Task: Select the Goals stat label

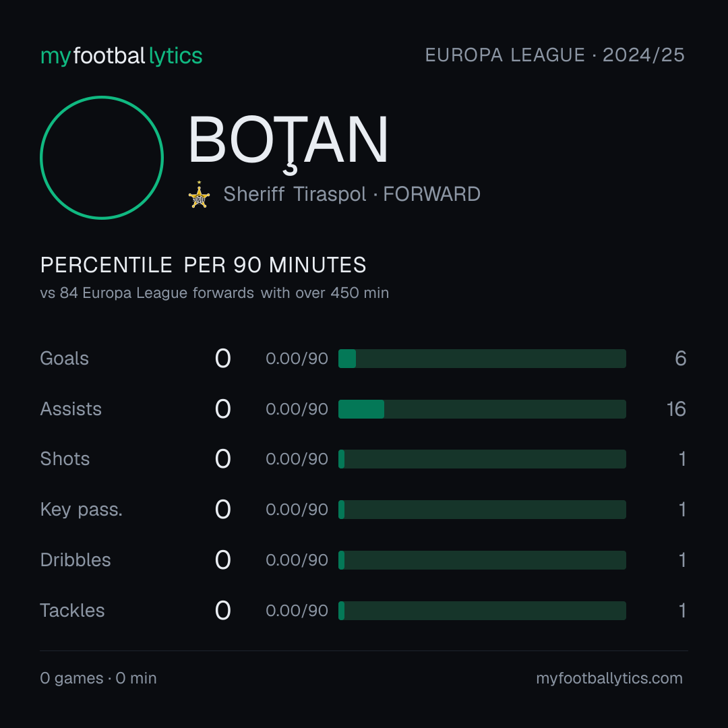Action: 64,359
